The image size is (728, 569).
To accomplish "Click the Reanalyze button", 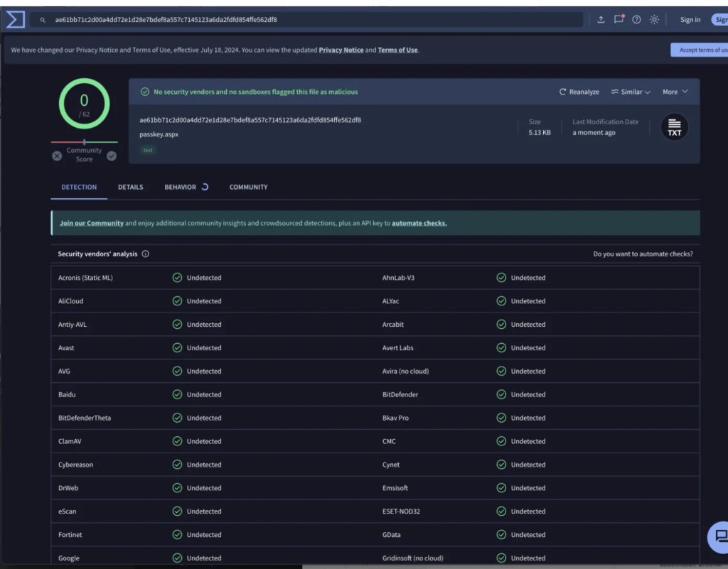I will [579, 92].
